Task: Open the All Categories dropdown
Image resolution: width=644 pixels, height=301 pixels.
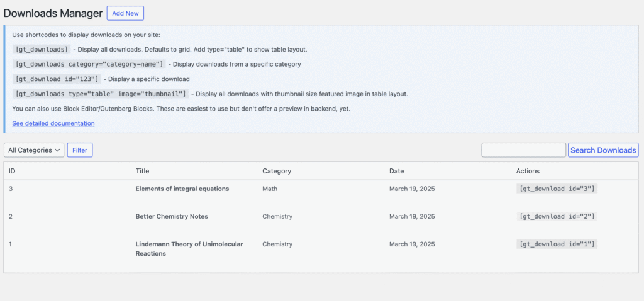Action: pyautogui.click(x=34, y=150)
